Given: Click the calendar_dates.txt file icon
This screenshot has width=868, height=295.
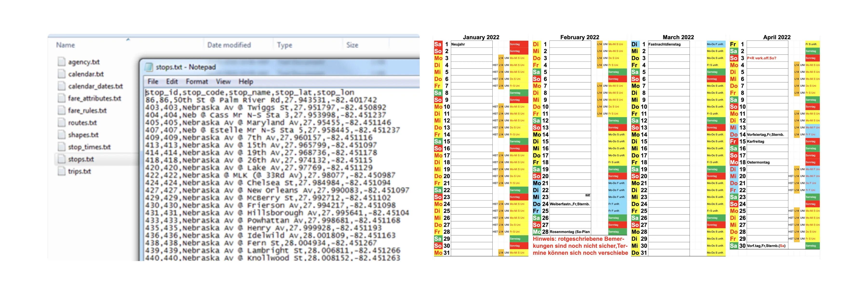Looking at the screenshot, I should 61,86.
